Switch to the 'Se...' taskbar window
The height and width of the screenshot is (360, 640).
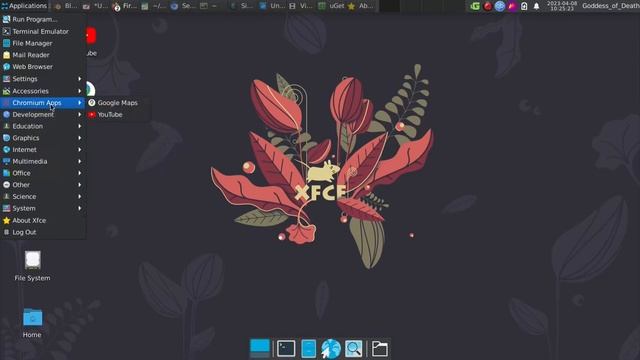[x=183, y=6]
